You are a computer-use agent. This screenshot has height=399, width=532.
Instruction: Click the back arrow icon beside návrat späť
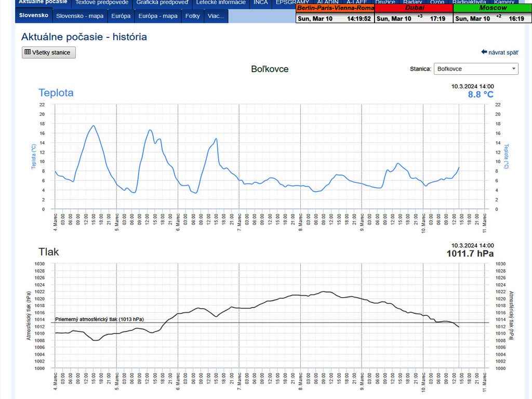(x=484, y=52)
